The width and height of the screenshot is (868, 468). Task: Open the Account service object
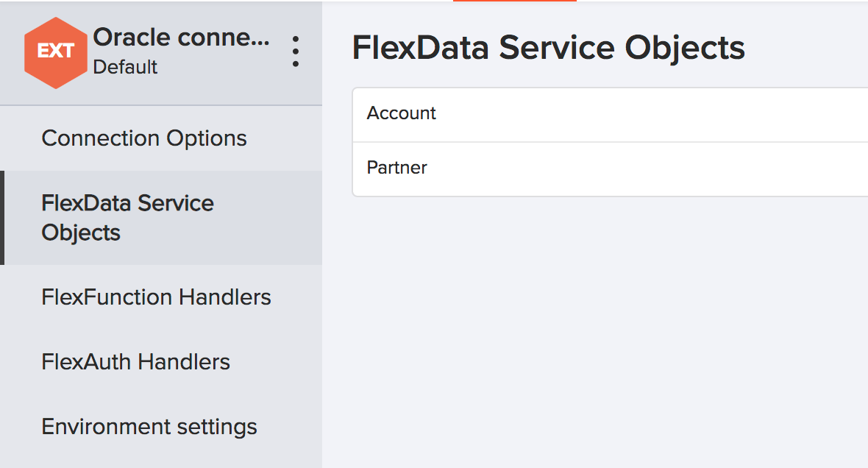pos(609,114)
